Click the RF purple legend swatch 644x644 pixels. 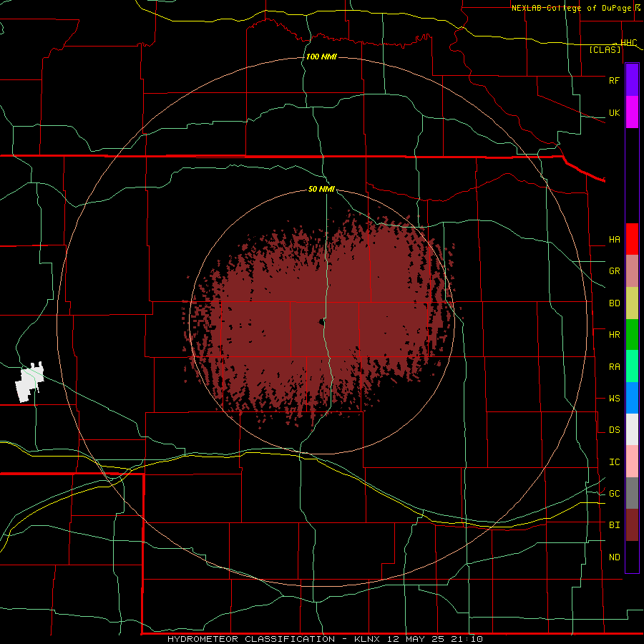(632, 80)
